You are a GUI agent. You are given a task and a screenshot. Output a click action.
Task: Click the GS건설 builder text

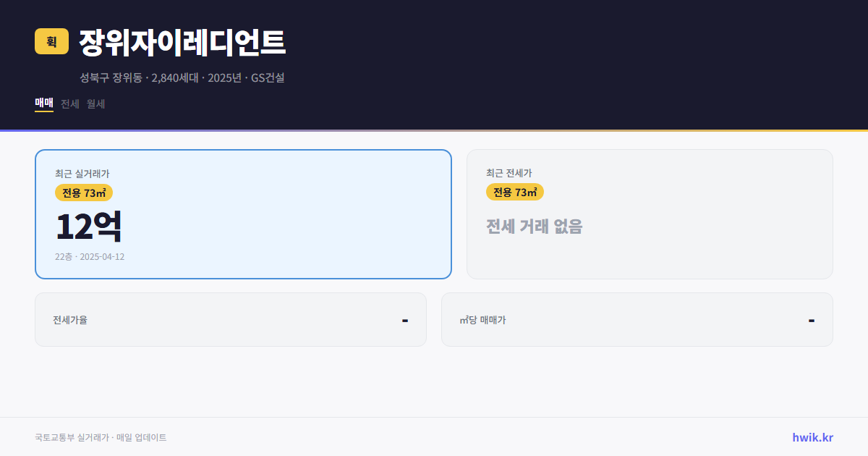(x=268, y=77)
